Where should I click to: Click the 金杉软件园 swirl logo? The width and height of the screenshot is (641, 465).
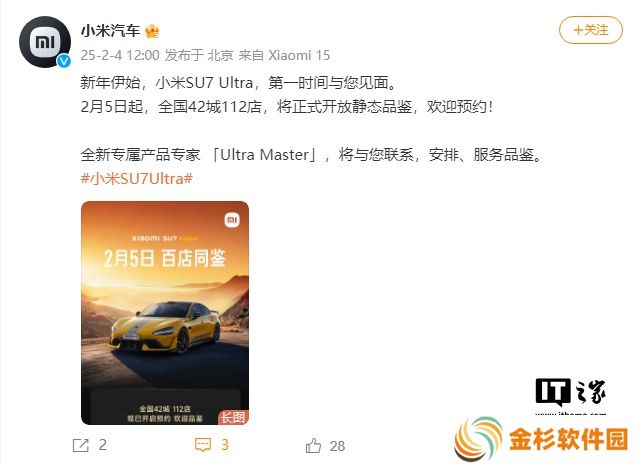click(477, 439)
